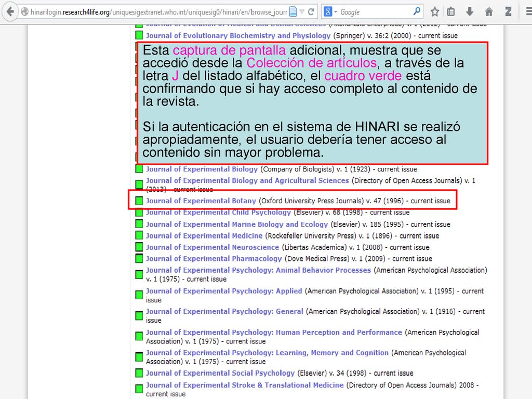Click the Z extension toolbar icon
The image size is (532, 399).
click(508, 12)
